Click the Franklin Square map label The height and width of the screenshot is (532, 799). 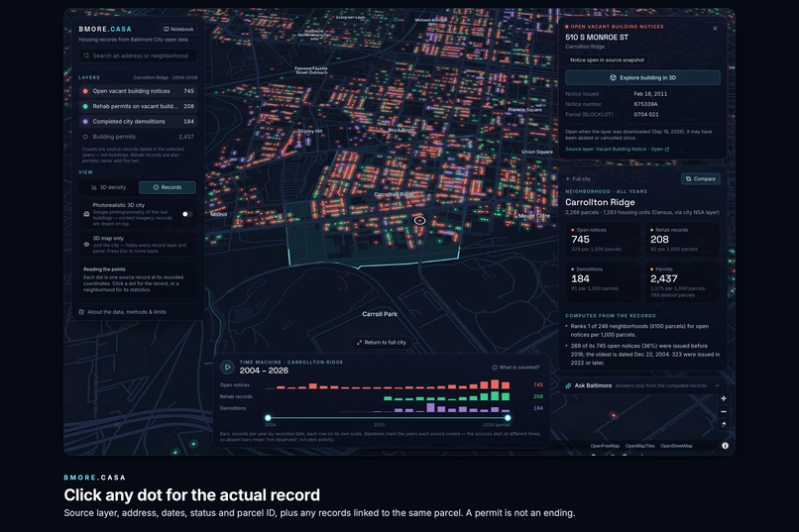click(x=524, y=109)
